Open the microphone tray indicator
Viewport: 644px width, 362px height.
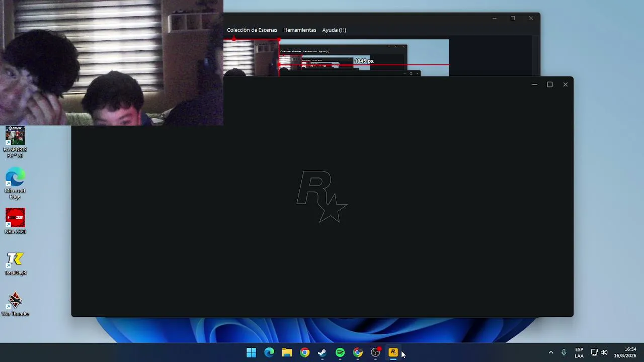point(564,352)
